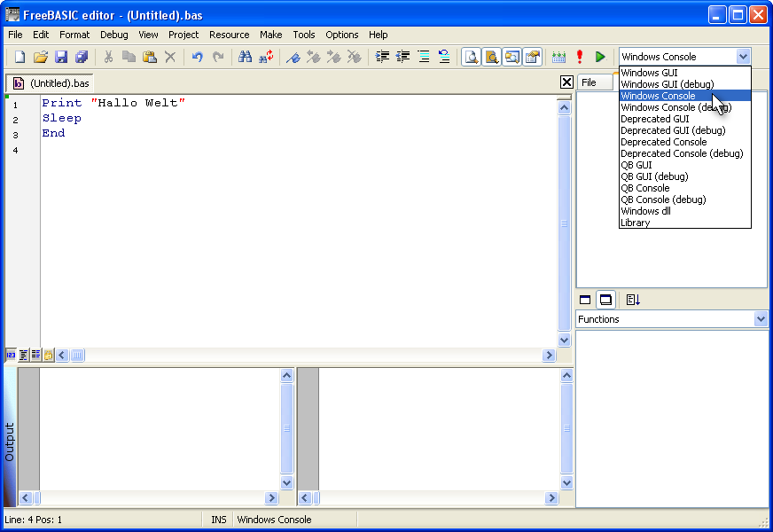Open the Replace tool icon
This screenshot has width=773, height=532.
coord(266,57)
